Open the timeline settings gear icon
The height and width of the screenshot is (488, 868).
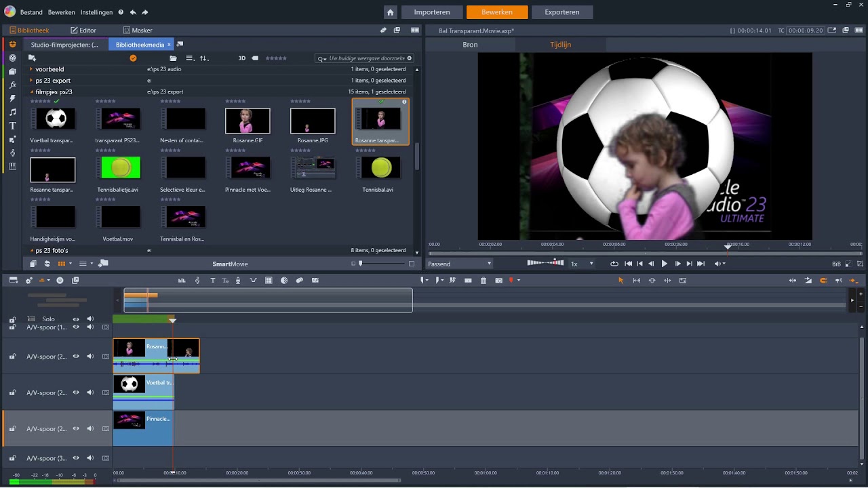[29, 281]
